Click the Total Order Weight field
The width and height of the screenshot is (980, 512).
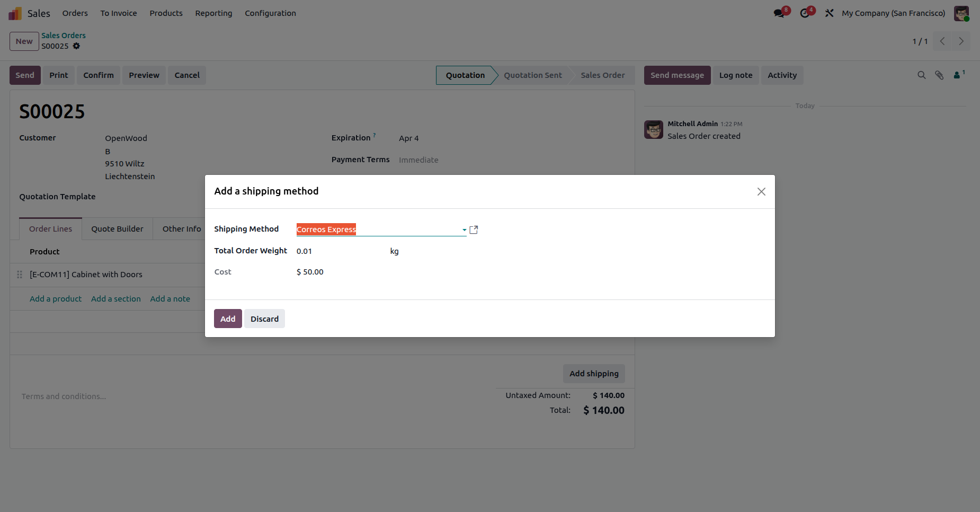click(x=339, y=251)
